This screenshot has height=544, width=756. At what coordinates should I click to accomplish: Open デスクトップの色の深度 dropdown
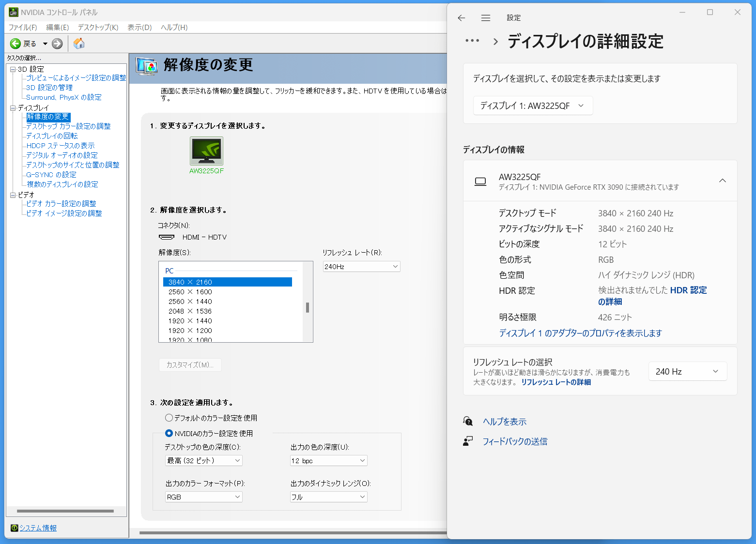(204, 461)
